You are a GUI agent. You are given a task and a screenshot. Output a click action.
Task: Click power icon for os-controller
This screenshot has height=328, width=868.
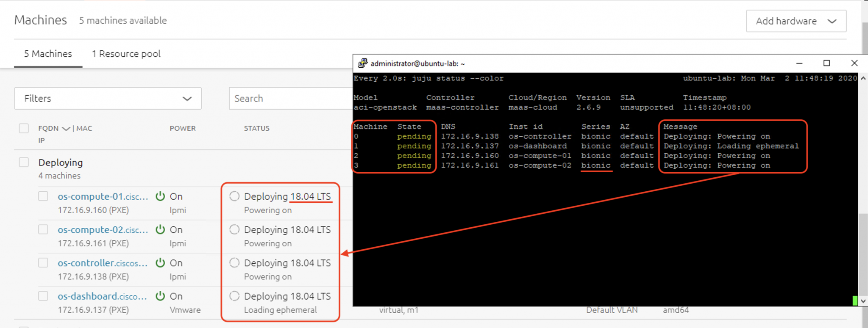click(x=160, y=263)
